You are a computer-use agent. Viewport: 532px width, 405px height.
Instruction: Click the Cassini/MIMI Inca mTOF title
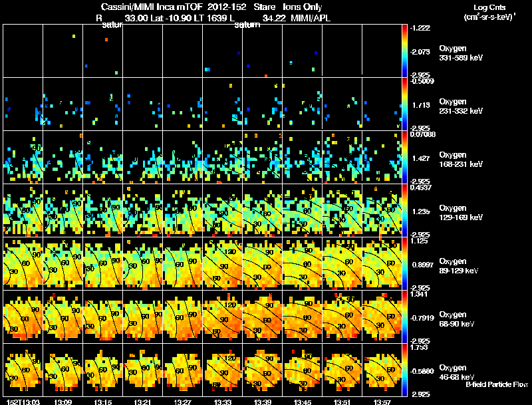[152, 7]
